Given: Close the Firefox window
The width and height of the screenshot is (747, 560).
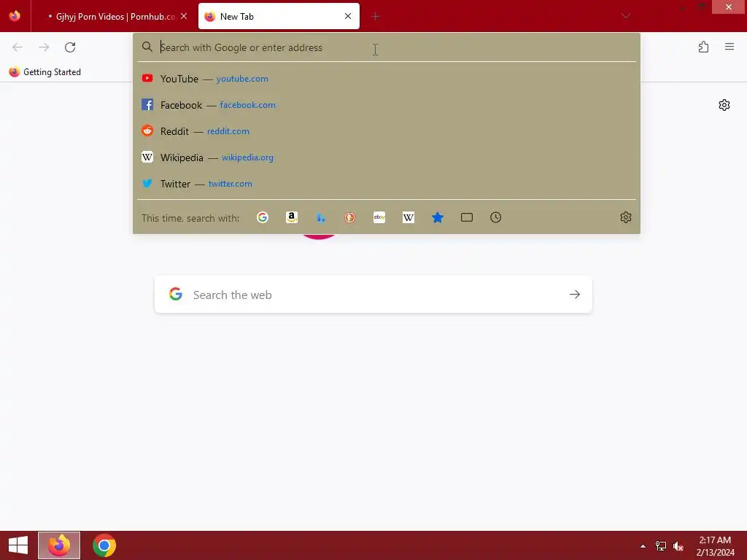Looking at the screenshot, I should click(x=729, y=7).
